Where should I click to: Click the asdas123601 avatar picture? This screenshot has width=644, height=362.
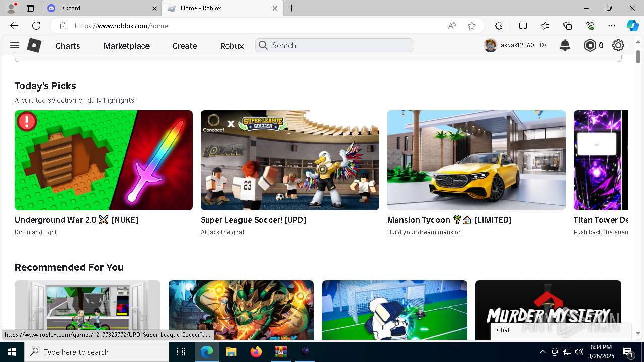click(x=491, y=45)
